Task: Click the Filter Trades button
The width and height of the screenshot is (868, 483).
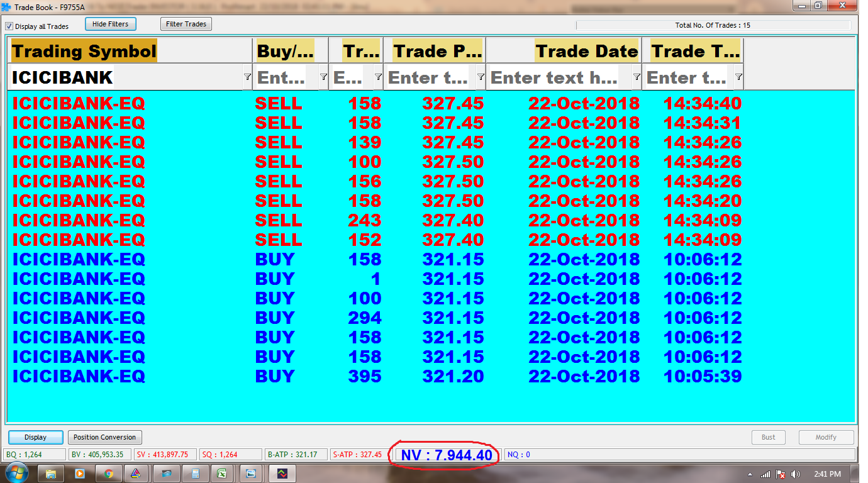Action: (x=186, y=24)
